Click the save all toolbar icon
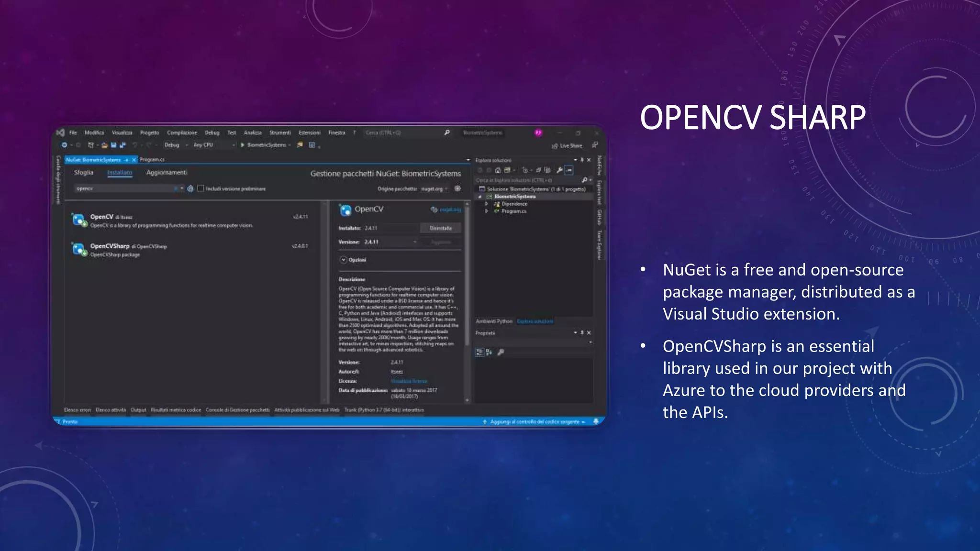The image size is (980, 551). click(122, 145)
